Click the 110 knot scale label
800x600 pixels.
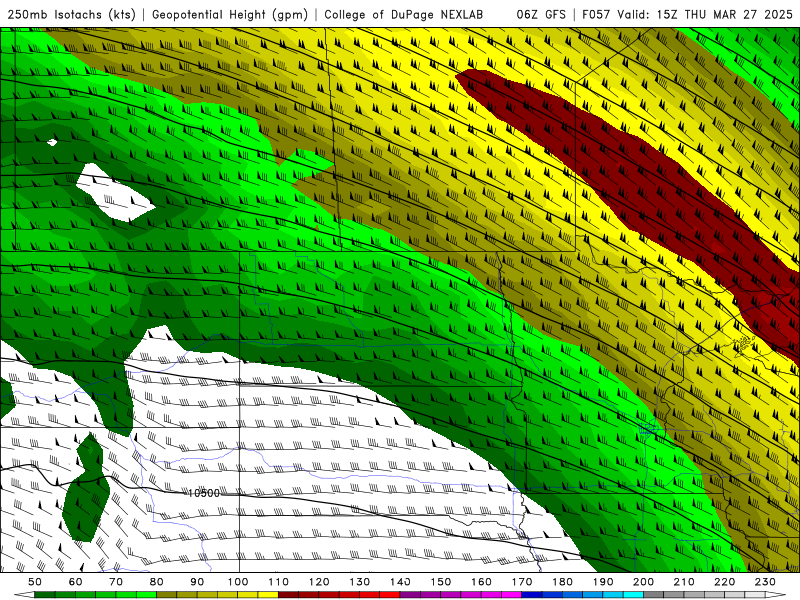coord(279,582)
